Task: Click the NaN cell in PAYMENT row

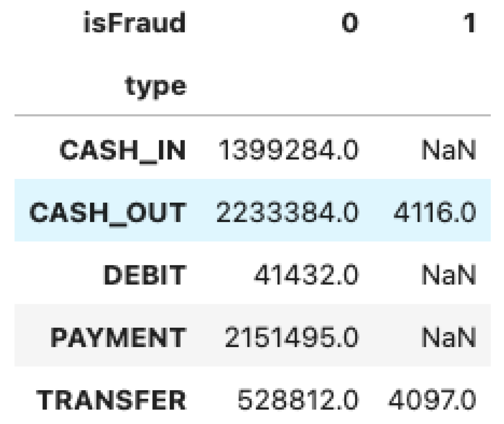Action: point(448,337)
